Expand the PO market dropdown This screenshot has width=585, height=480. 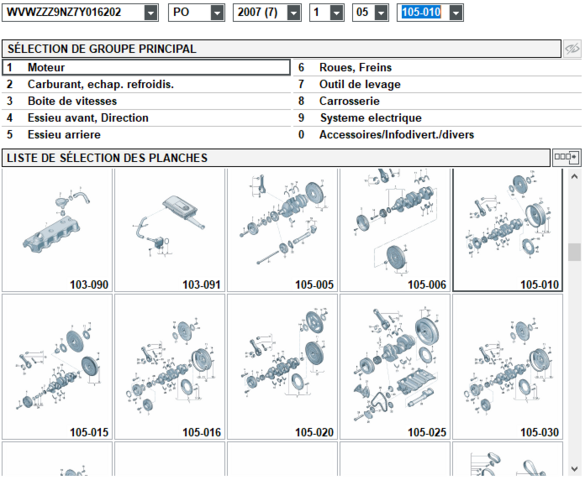[217, 13]
